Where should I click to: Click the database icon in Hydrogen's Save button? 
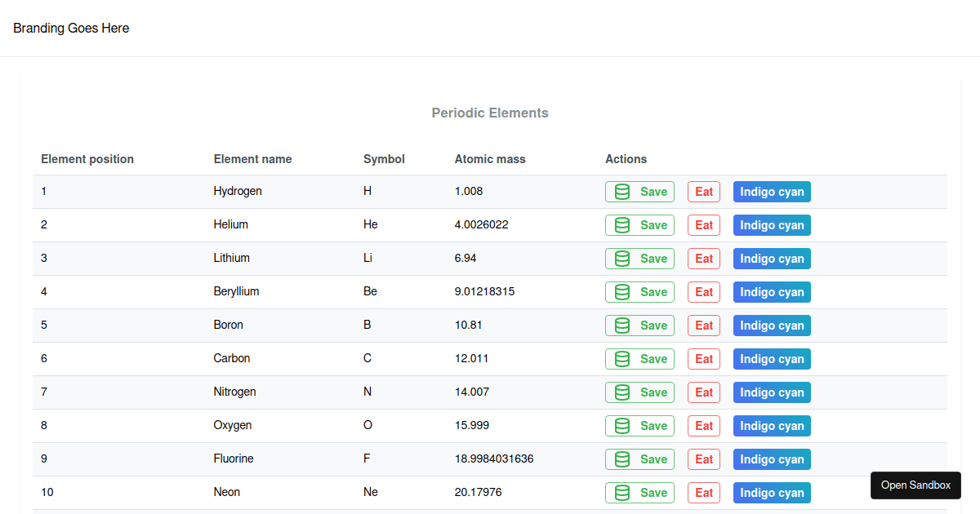[621, 191]
